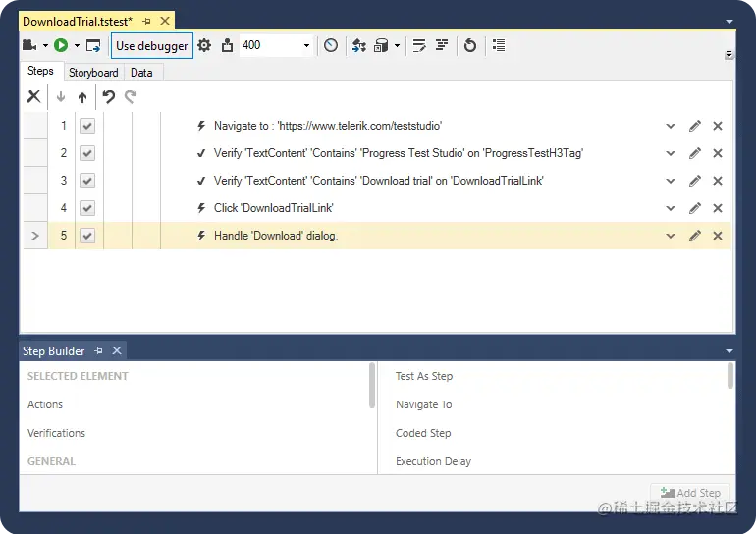This screenshot has width=756, height=534.
Task: Edit the Verify DownloadTrialLink step
Action: (x=695, y=181)
